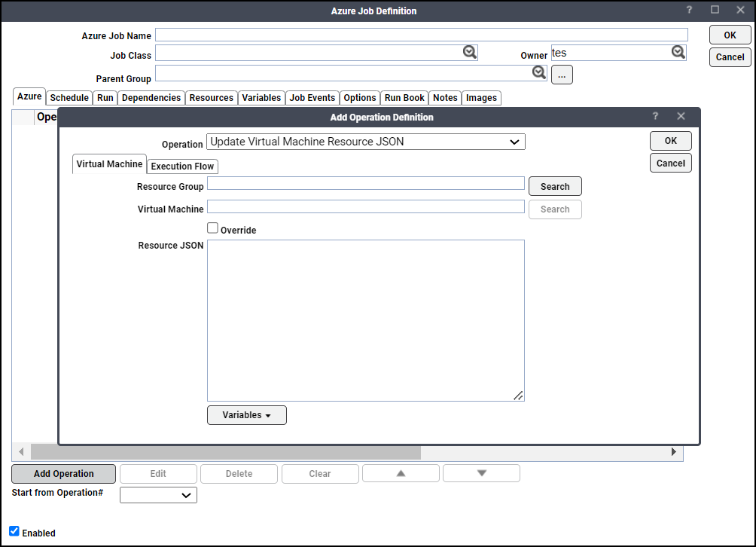Go to the Job Events tab
The height and width of the screenshot is (547, 756).
point(312,98)
